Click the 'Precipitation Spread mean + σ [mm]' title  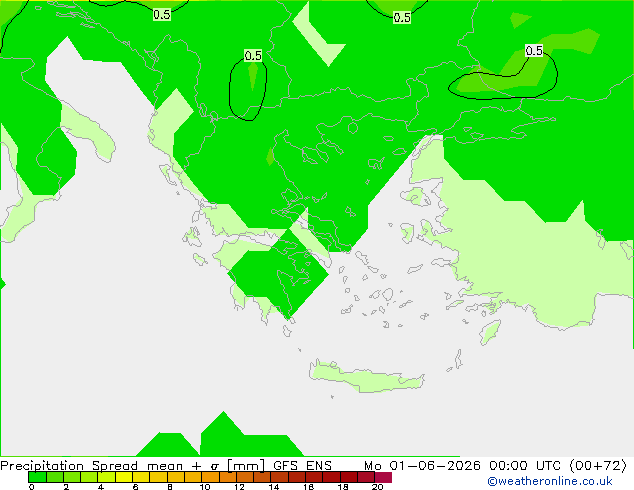tap(133, 465)
